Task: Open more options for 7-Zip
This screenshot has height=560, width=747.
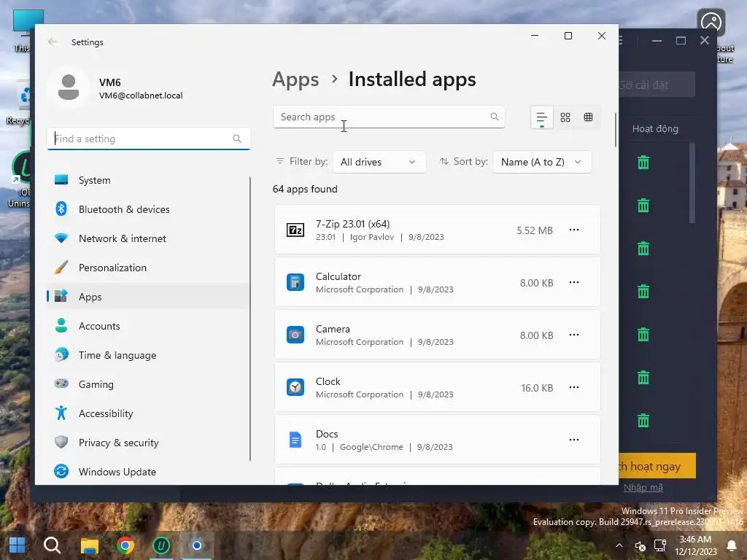Action: pyautogui.click(x=574, y=230)
